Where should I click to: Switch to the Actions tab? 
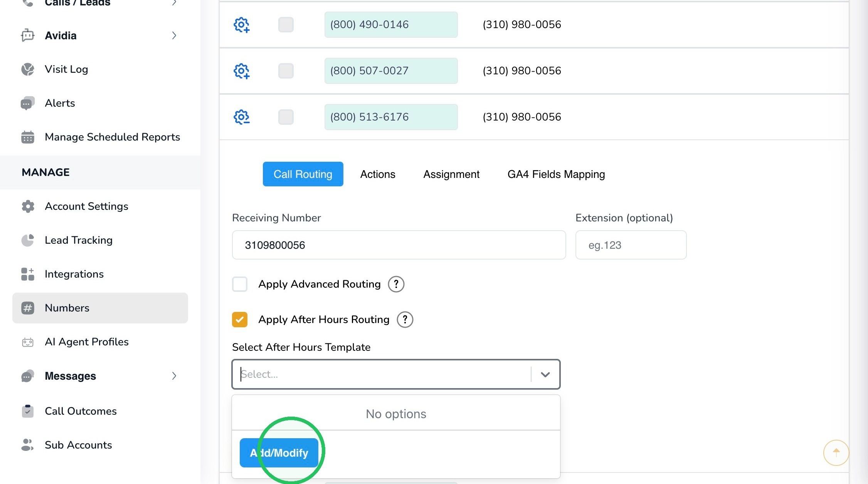coord(378,174)
